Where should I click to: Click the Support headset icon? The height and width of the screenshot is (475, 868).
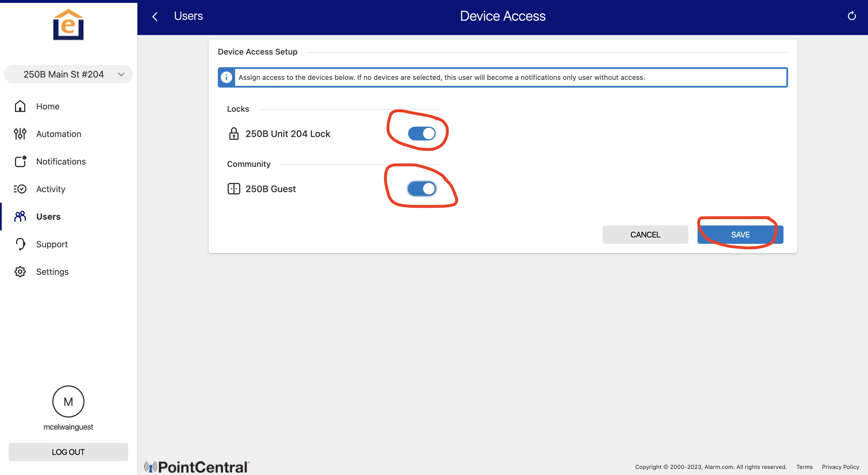(x=20, y=244)
